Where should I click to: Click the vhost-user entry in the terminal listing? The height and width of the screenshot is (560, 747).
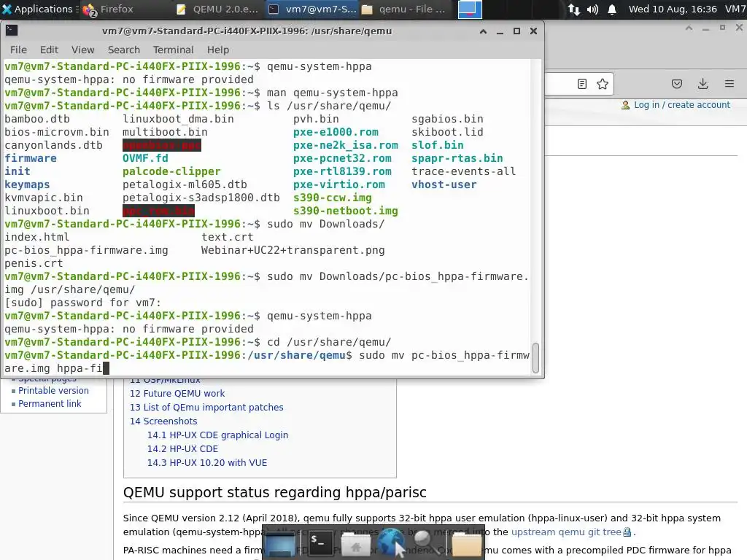pyautogui.click(x=444, y=184)
